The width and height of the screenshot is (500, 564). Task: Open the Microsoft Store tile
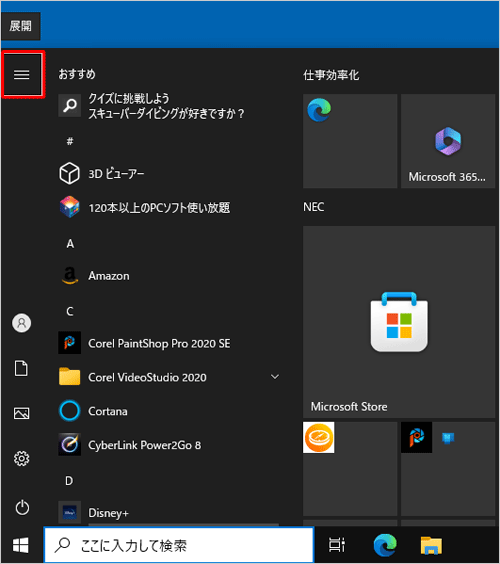click(x=399, y=322)
